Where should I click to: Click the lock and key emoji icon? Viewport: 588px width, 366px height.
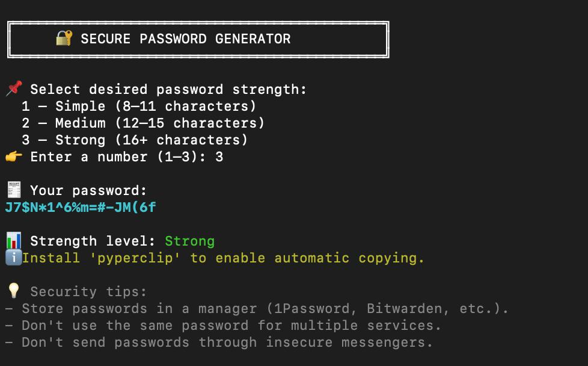(64, 38)
